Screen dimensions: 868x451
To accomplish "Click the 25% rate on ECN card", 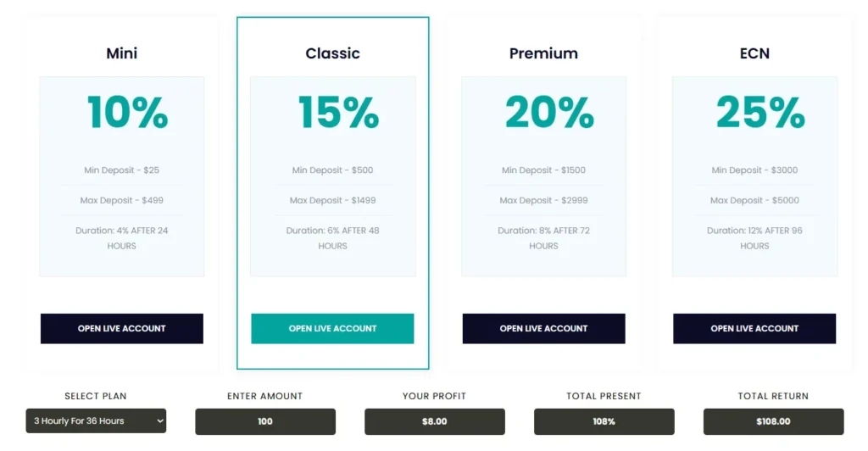I will point(760,112).
